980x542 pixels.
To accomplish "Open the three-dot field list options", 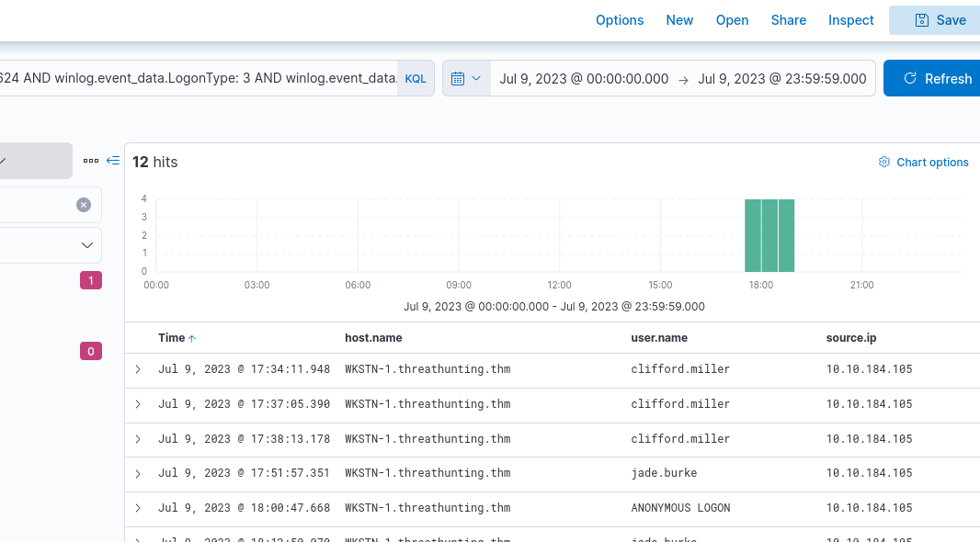I will pyautogui.click(x=90, y=161).
